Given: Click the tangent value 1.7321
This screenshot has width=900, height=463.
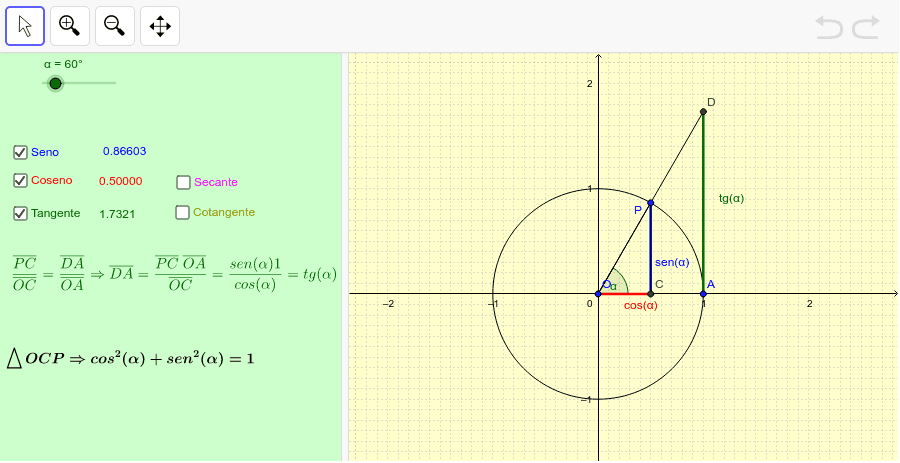Looking at the screenshot, I should 117,214.
